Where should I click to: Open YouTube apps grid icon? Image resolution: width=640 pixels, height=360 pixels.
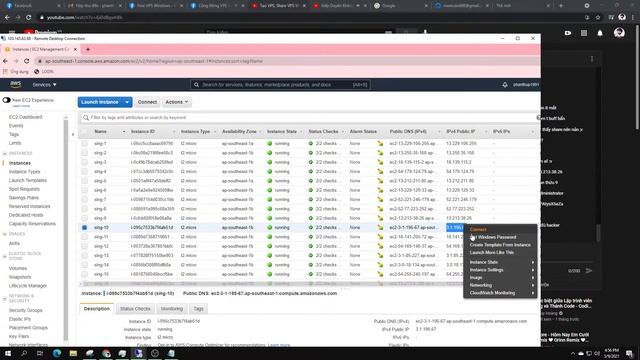tap(584, 33)
